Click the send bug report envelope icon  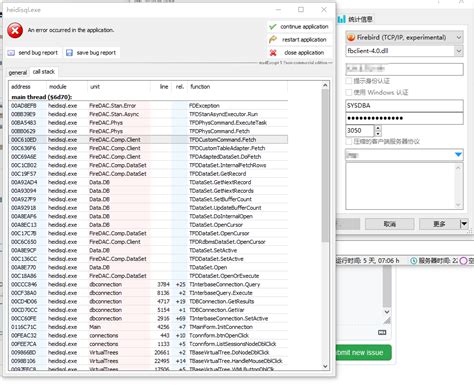point(11,53)
